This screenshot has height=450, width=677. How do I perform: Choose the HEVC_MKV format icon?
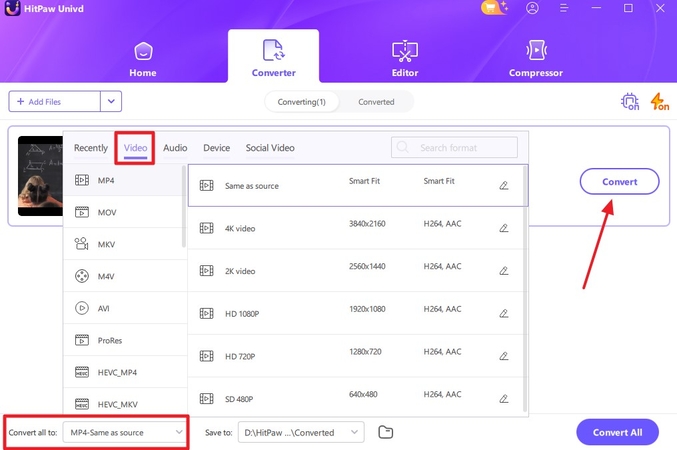[x=82, y=404]
